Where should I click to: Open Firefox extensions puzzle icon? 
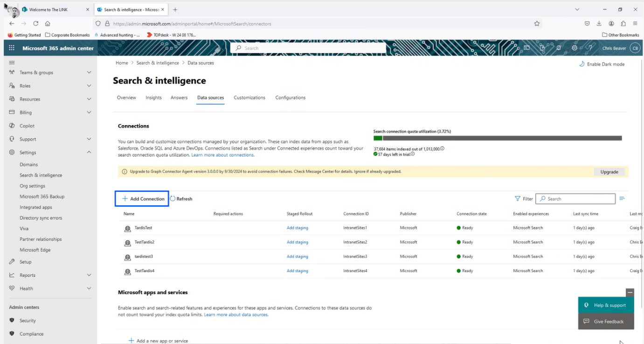coord(623,23)
